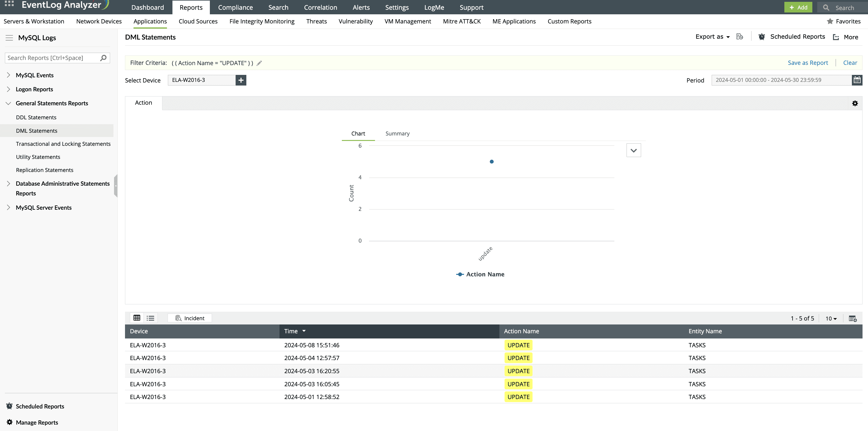Expand the MySQL Events tree section
868x431 pixels.
(9, 75)
